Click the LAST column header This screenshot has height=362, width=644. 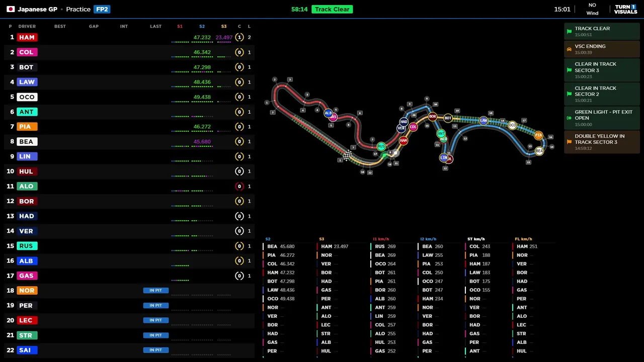[155, 26]
